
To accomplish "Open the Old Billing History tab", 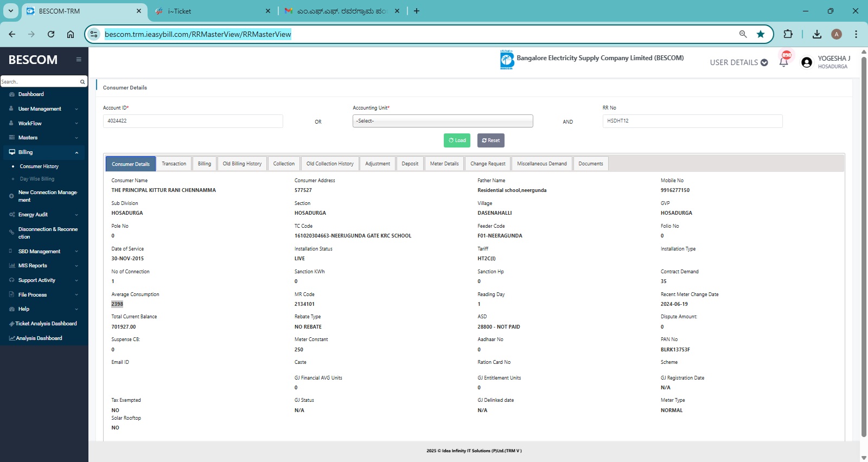I will pos(242,164).
